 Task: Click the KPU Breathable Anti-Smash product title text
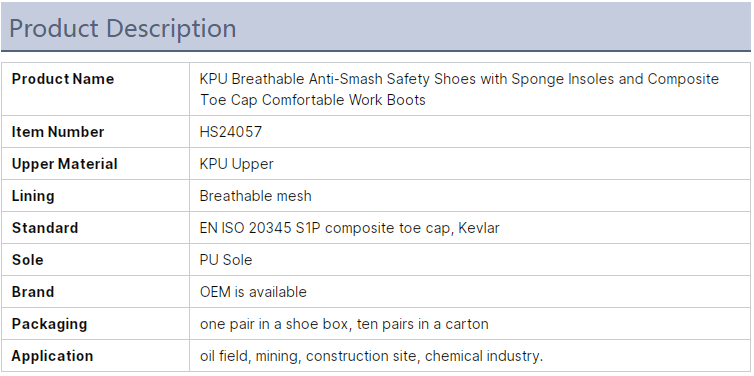(459, 89)
